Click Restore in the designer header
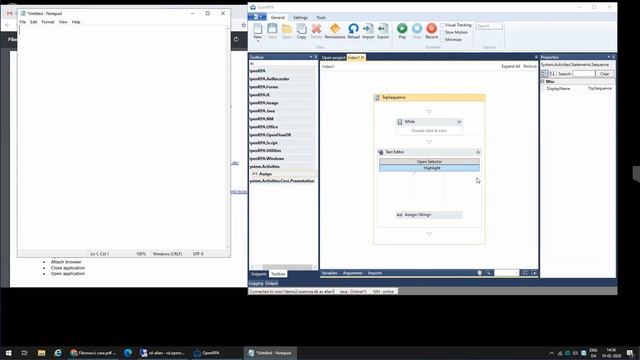Screen dimensions: 640x360 [x=530, y=66]
